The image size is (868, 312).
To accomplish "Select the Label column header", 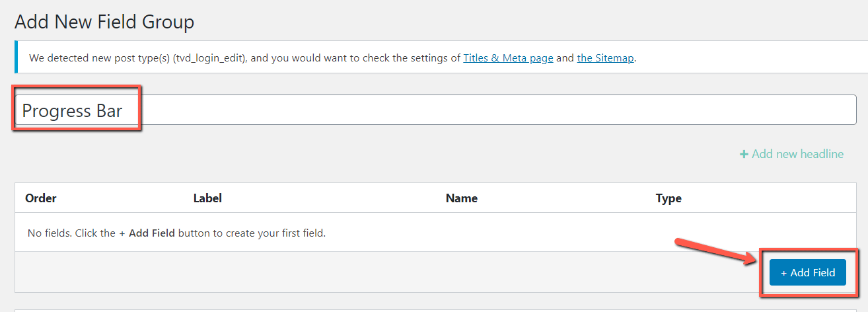I will pos(207,198).
